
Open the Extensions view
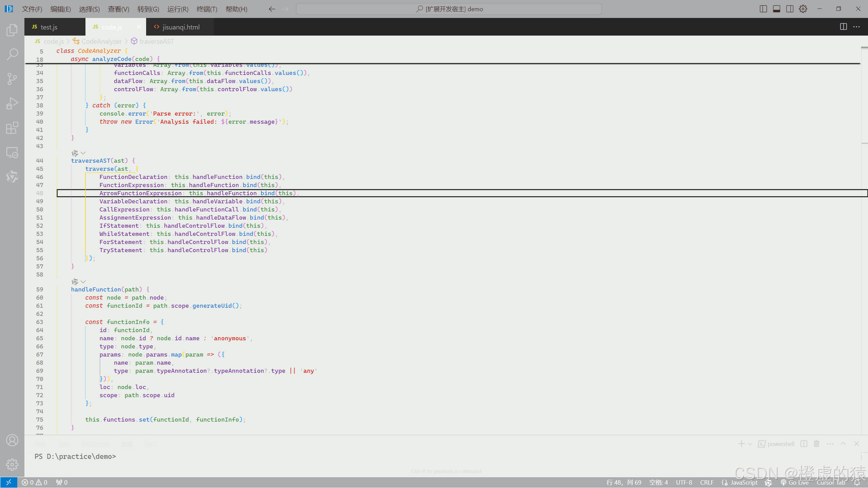(x=12, y=128)
